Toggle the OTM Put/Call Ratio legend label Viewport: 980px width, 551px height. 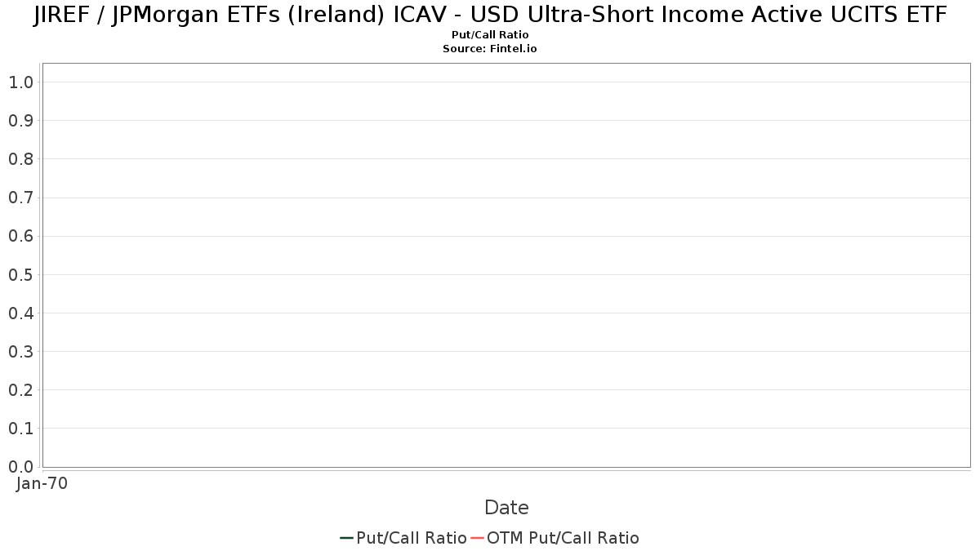coord(563,538)
